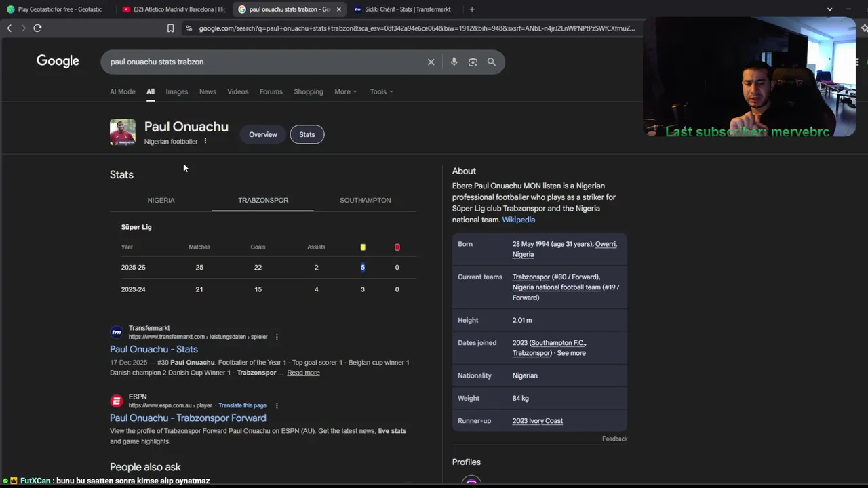The width and height of the screenshot is (868, 488).
Task: Reload the page
Action: [37, 28]
